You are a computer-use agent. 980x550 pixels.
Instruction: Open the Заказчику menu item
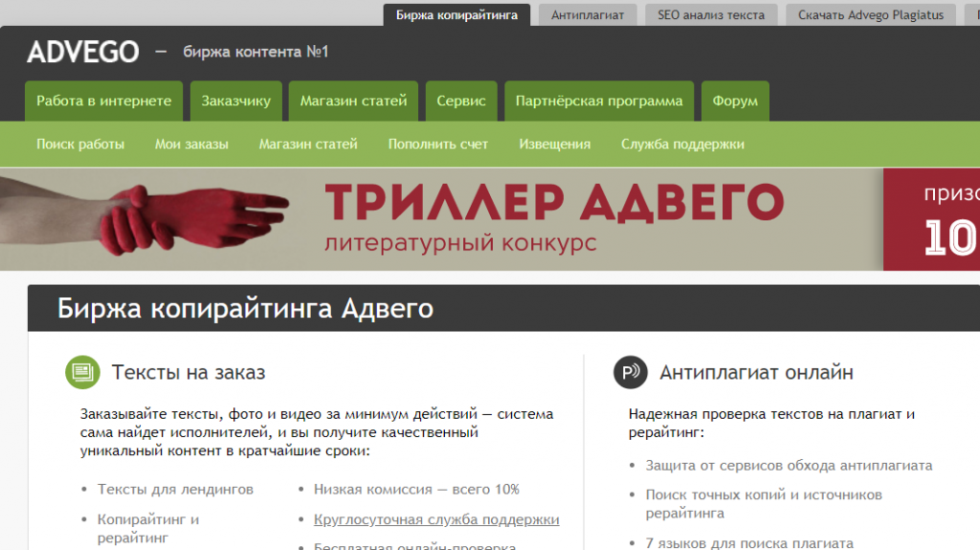pos(236,101)
